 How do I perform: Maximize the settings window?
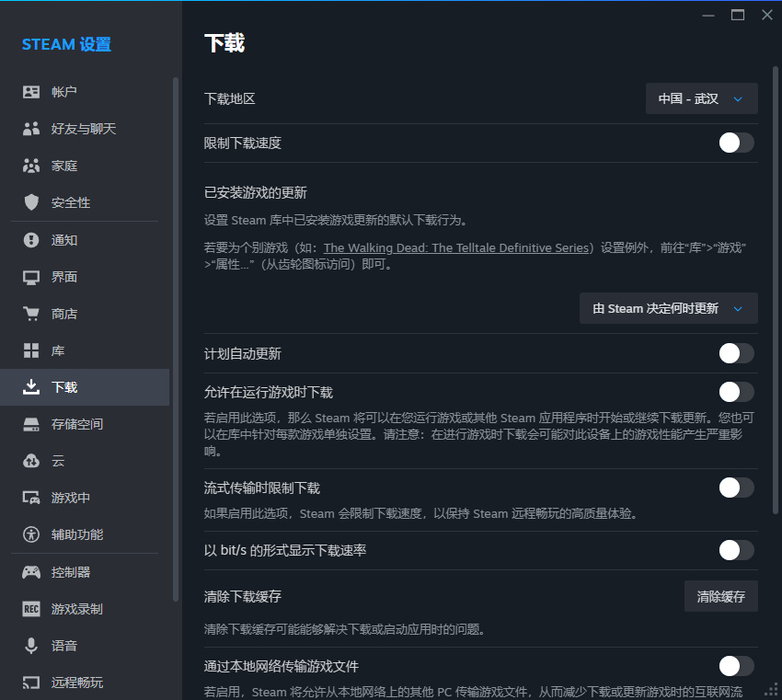click(738, 15)
